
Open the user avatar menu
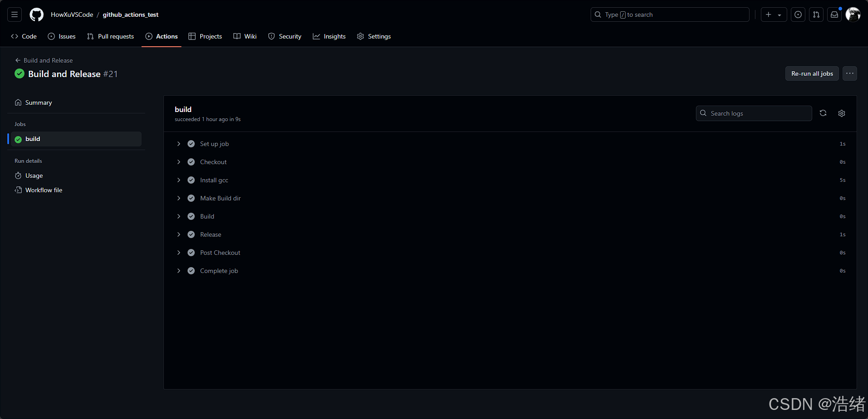click(x=853, y=15)
